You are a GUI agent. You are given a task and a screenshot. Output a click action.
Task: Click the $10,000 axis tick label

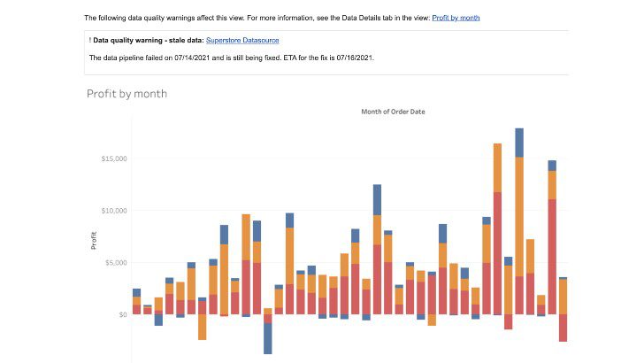[114, 211]
